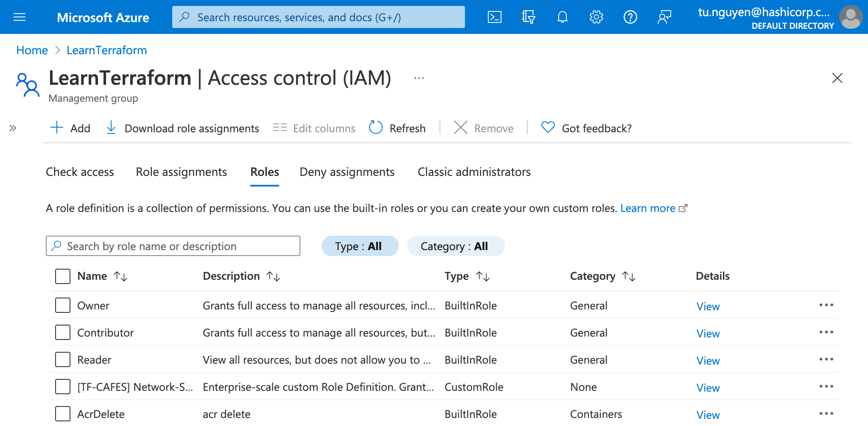
Task: Toggle the select-all header checkbox
Action: [63, 276]
